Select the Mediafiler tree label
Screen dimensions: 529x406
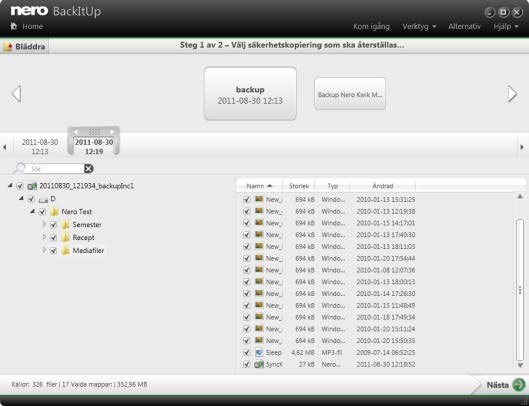[88, 251]
